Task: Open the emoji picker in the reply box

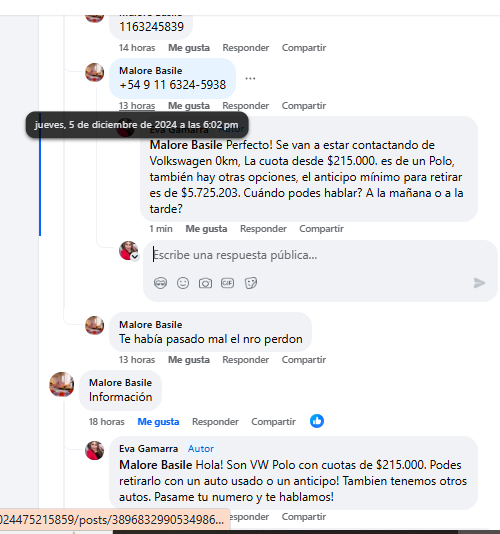Action: click(x=183, y=283)
